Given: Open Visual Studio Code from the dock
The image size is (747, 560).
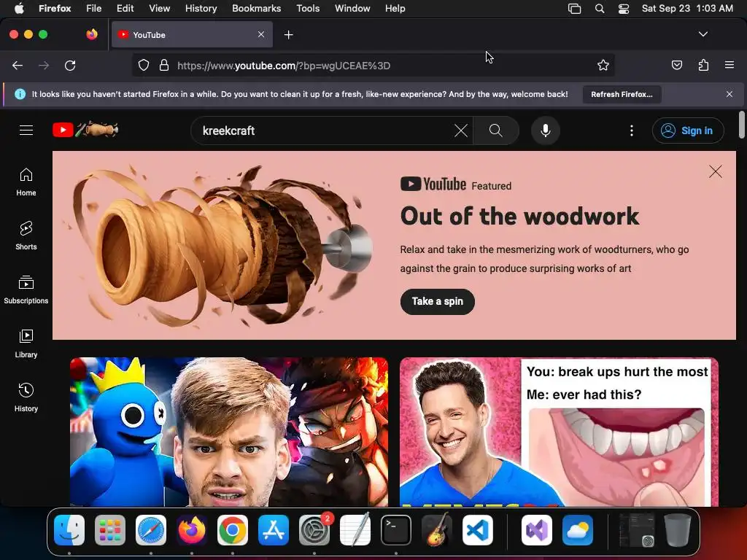Looking at the screenshot, I should (477, 530).
